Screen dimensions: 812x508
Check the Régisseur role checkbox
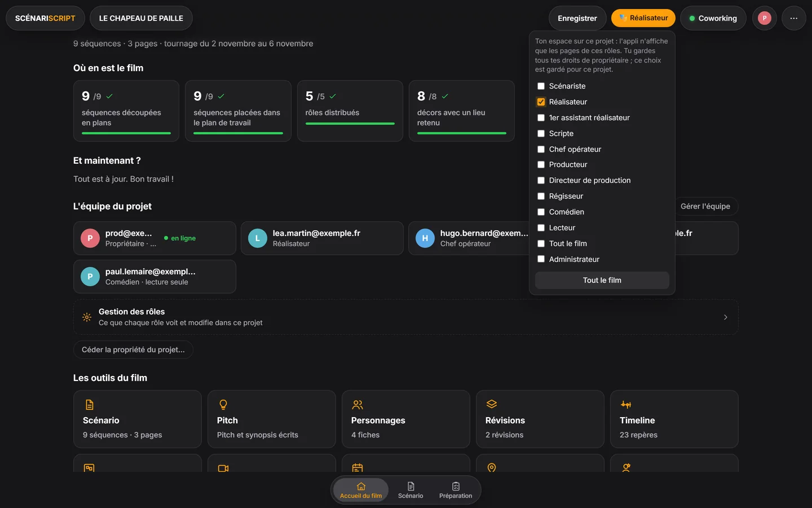tap(541, 196)
